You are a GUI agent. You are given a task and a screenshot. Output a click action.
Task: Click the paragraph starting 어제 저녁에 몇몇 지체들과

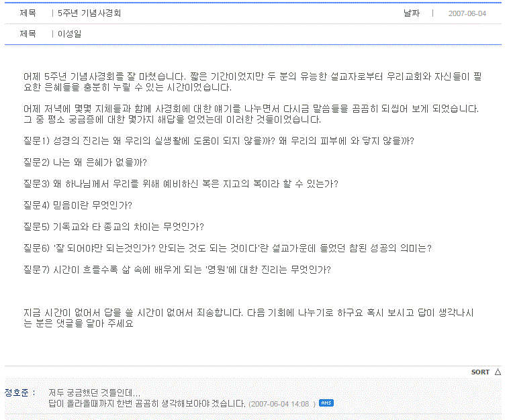(251, 114)
